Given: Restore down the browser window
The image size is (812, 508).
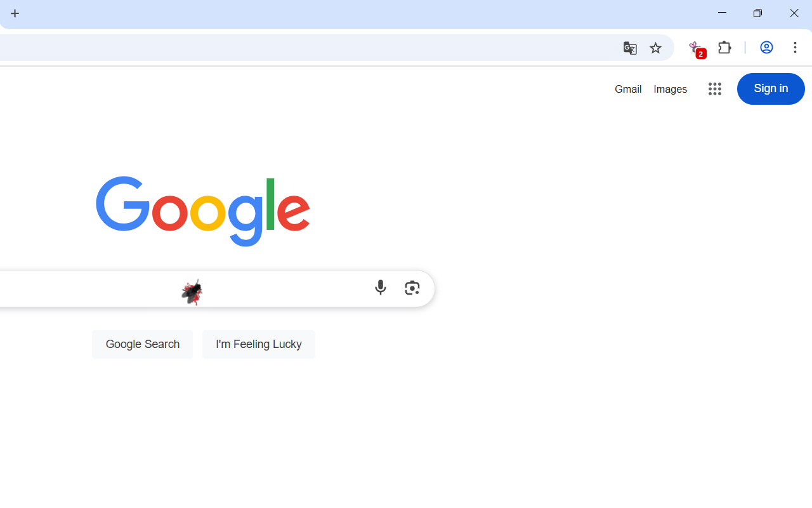Looking at the screenshot, I should tap(757, 13).
